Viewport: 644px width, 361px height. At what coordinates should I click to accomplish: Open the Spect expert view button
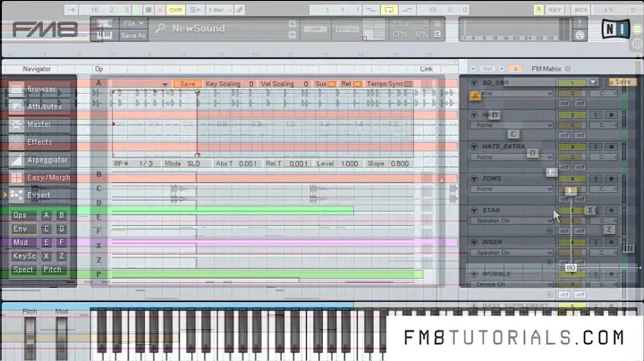point(23,270)
